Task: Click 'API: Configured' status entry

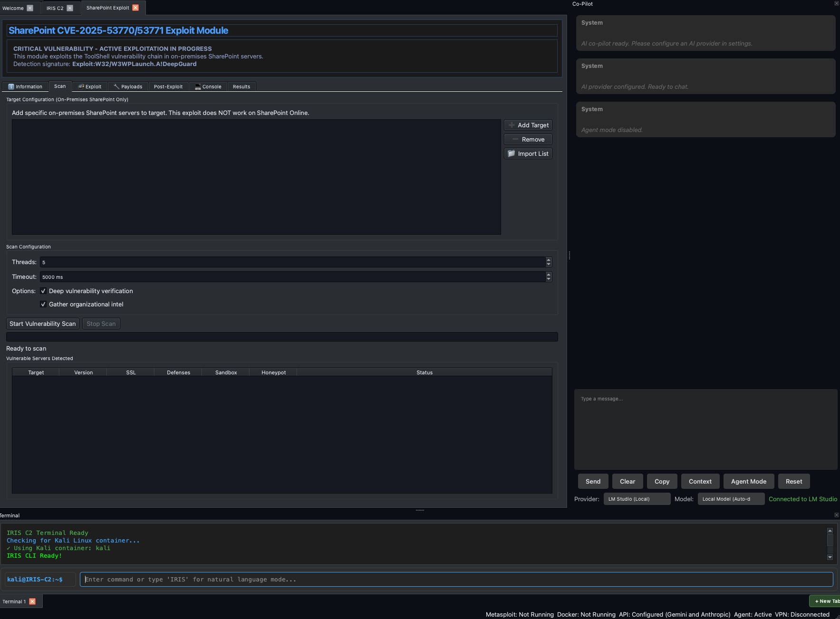Action: (675, 614)
